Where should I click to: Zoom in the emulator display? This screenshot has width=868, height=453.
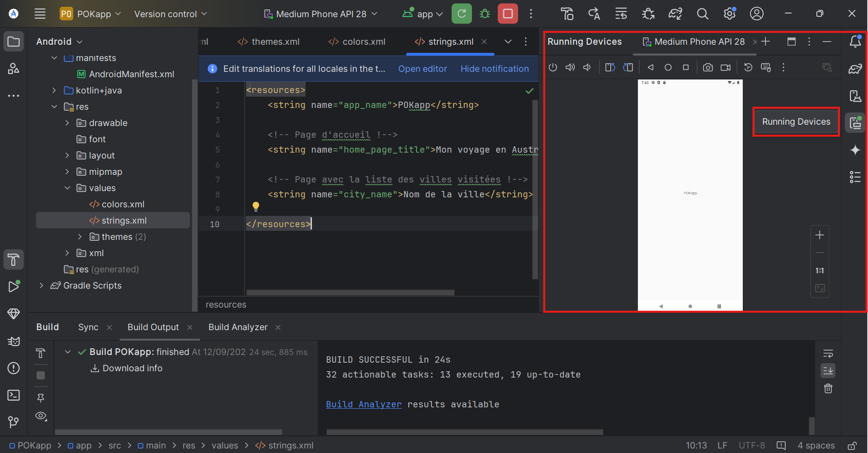click(820, 235)
